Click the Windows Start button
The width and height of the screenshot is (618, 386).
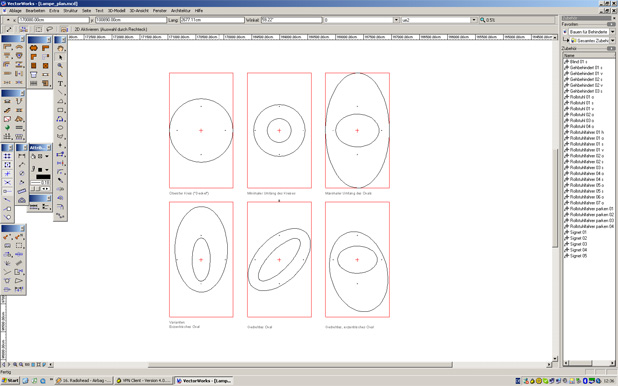[10, 380]
